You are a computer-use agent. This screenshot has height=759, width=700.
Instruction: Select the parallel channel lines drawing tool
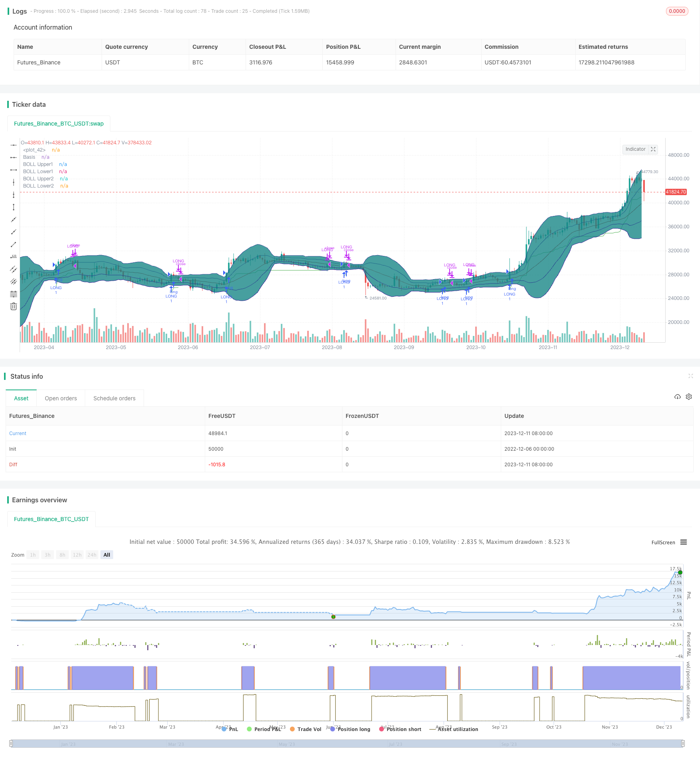pos(14,269)
